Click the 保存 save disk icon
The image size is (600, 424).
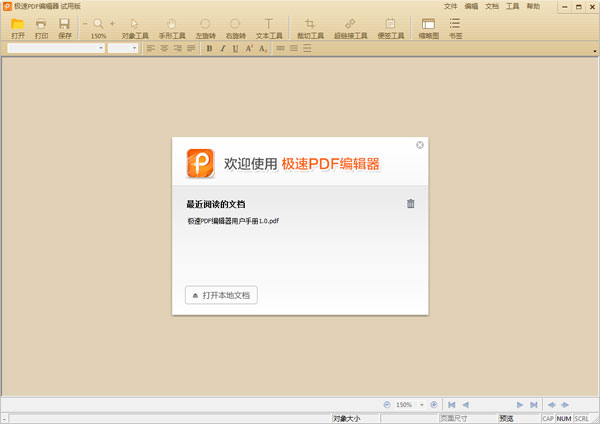[64, 24]
